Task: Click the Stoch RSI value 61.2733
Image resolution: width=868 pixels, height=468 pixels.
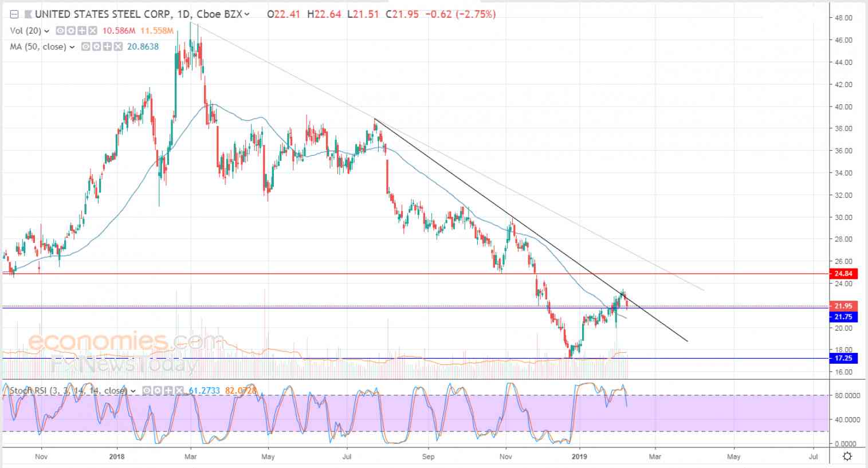Action: coord(205,391)
